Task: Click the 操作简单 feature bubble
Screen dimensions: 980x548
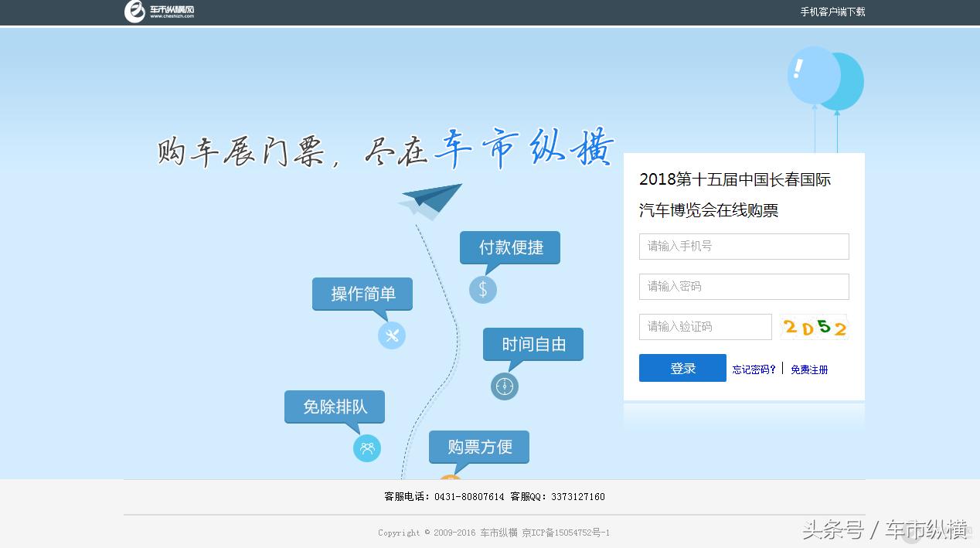Action: 362,294
